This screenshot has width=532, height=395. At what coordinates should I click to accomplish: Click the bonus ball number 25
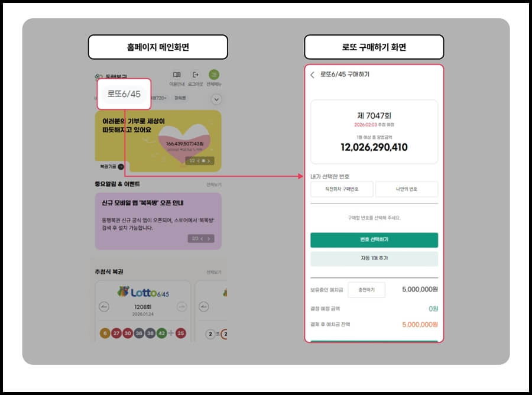181,334
